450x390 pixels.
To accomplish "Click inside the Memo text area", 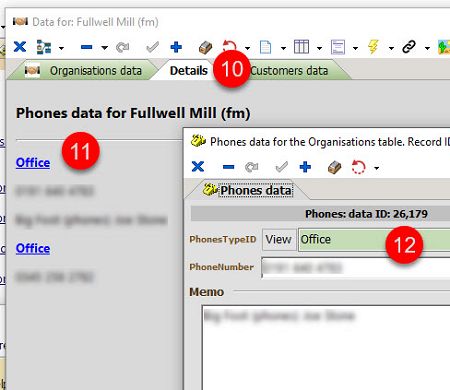I will coord(326,347).
